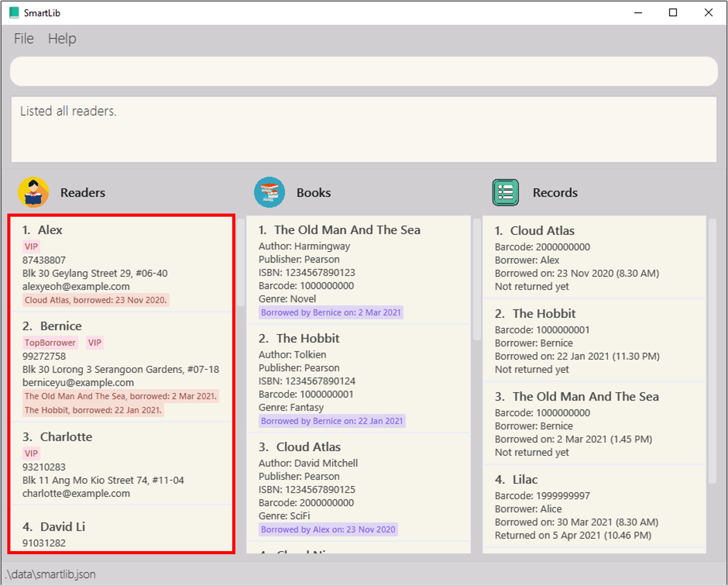Screen dimensions: 728x586
Task: Select book '2. The Hobbit'
Action: point(359,379)
